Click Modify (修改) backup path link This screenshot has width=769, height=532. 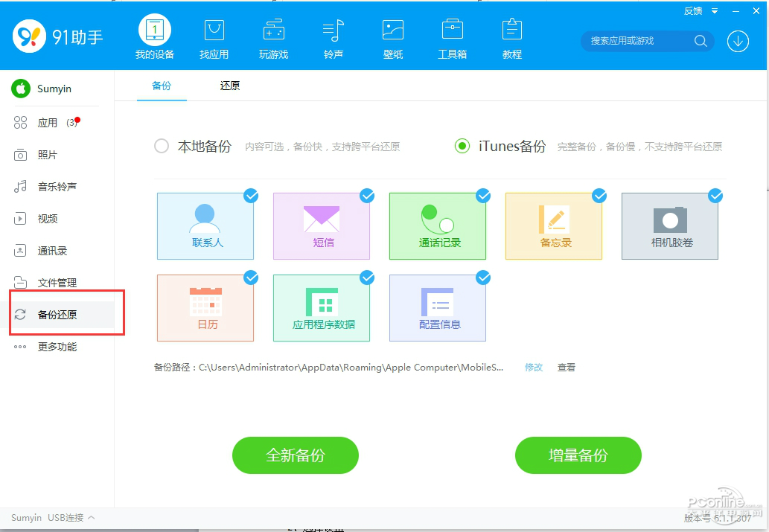tap(534, 368)
